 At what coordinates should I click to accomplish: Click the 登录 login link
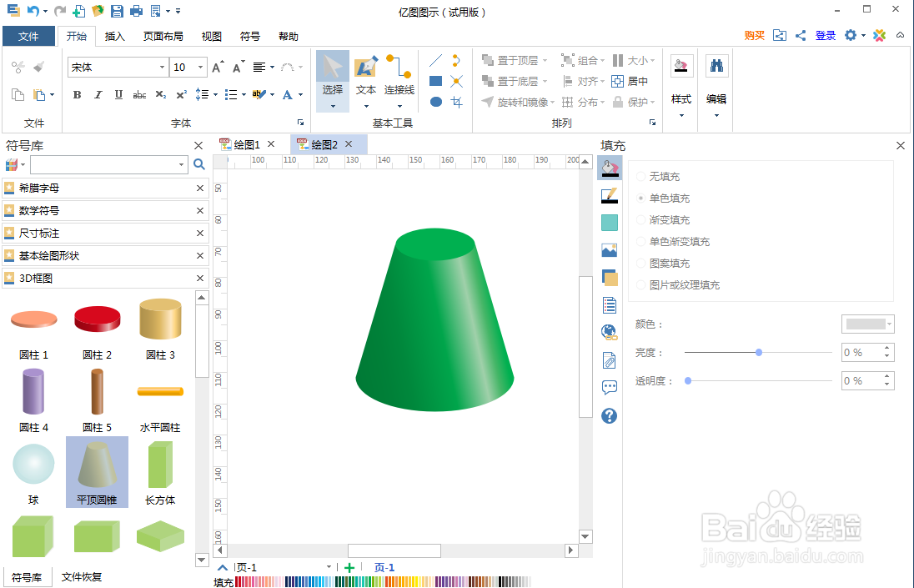click(825, 36)
